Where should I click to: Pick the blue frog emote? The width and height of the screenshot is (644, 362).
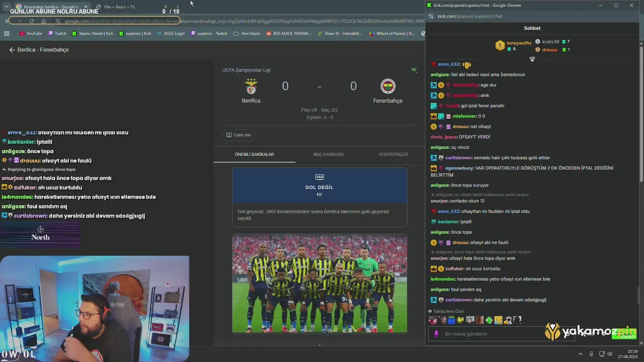click(451, 320)
